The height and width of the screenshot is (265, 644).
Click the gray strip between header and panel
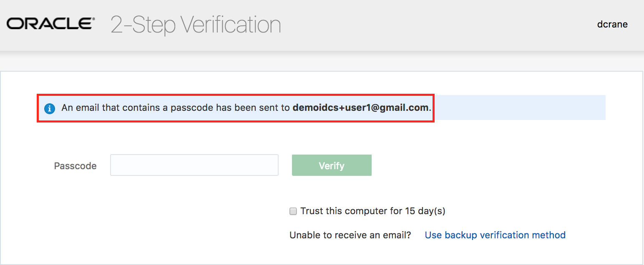click(x=322, y=62)
